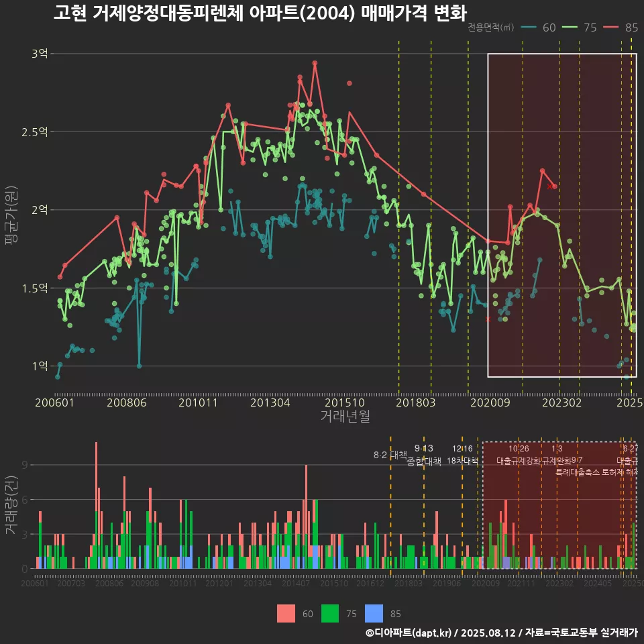Click the '10·26 대출규제강화' policy annotation
Image resolution: width=644 pixels, height=644 pixels.
coord(519,455)
